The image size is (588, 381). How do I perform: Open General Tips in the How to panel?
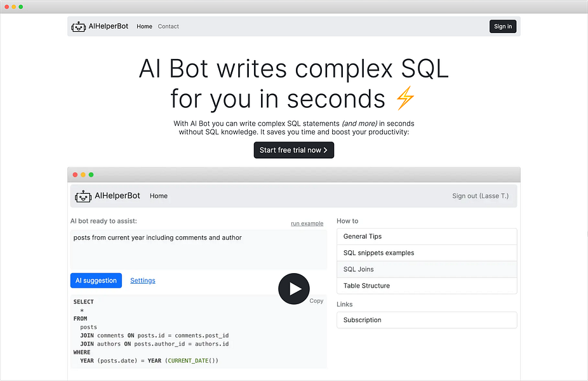click(426, 236)
